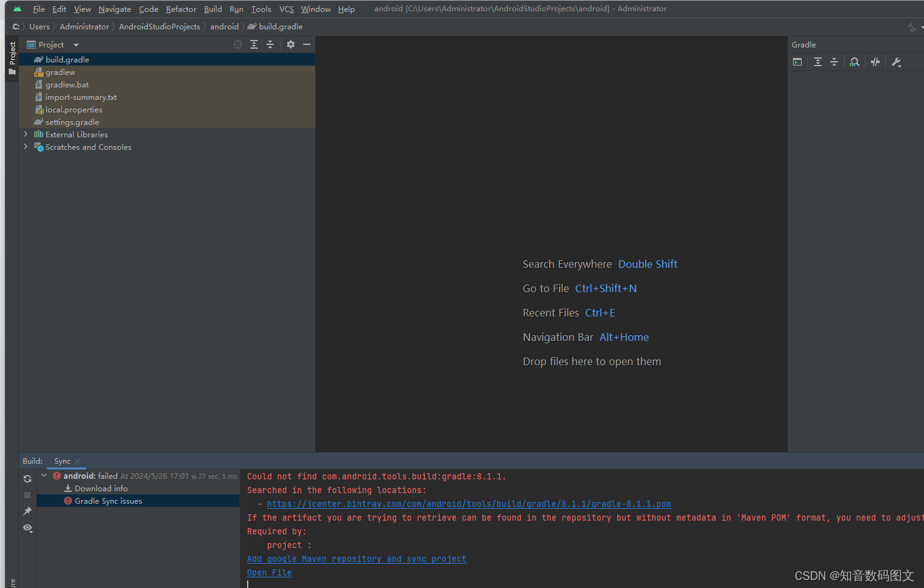This screenshot has width=924, height=588.
Task: Click the Administrator breadcrumb
Action: [84, 26]
